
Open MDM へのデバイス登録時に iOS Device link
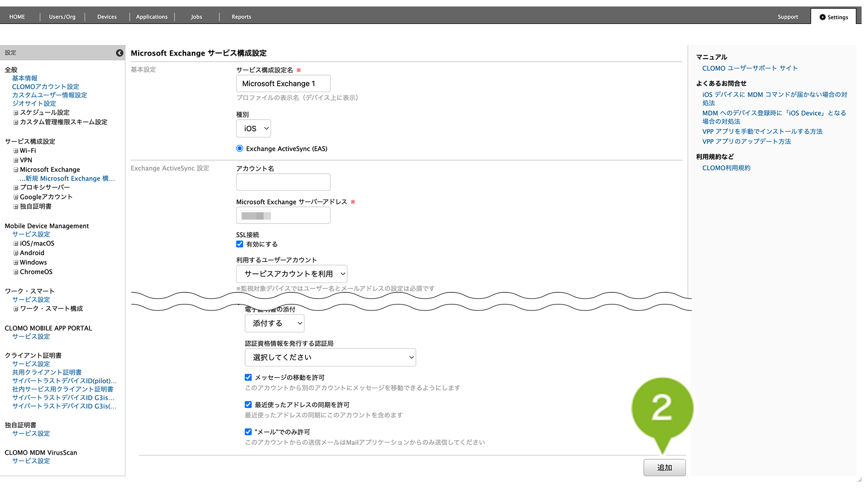774,117
